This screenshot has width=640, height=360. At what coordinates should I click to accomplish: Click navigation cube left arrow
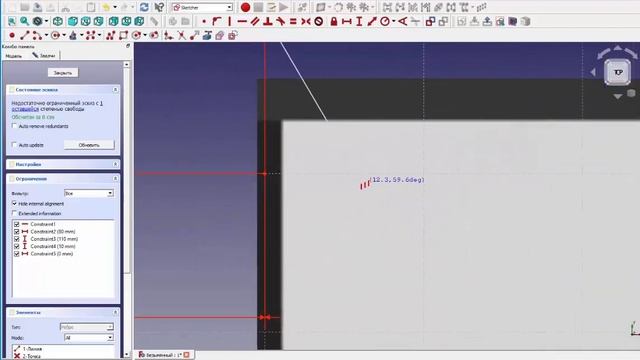[593, 72]
